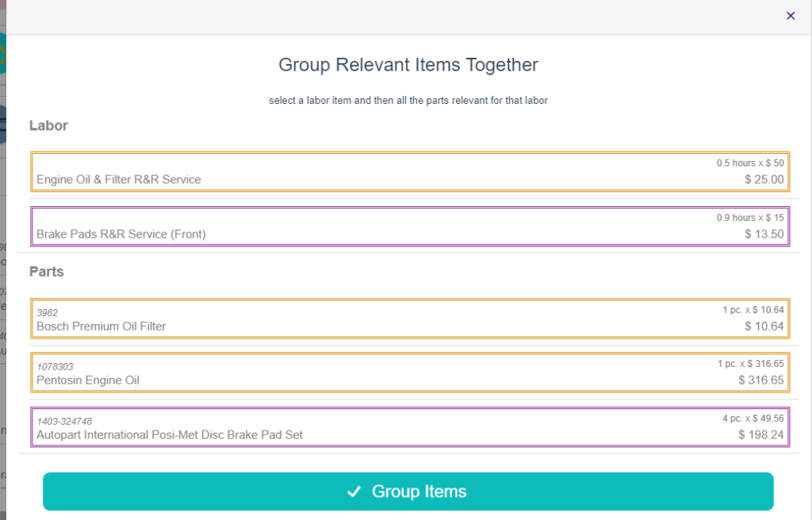This screenshot has height=520, width=812.
Task: Select Engine Oil & Filter R&R Service labor
Action: pyautogui.click(x=119, y=179)
